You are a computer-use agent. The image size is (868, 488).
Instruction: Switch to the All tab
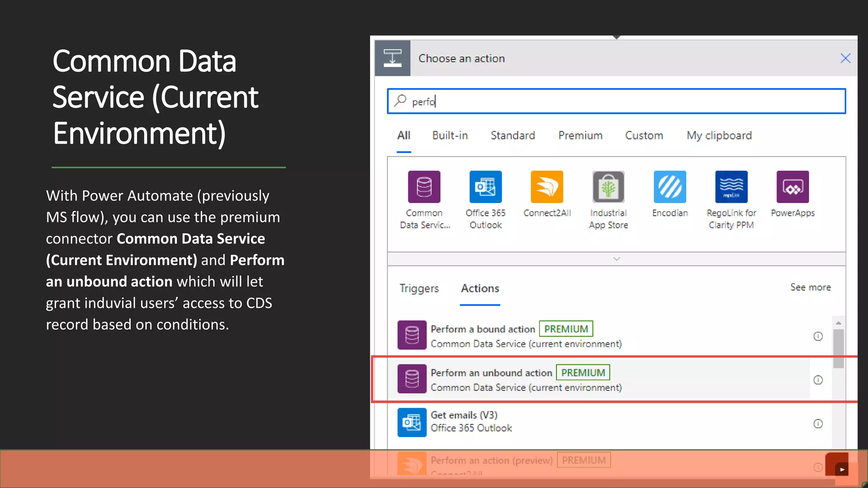403,136
